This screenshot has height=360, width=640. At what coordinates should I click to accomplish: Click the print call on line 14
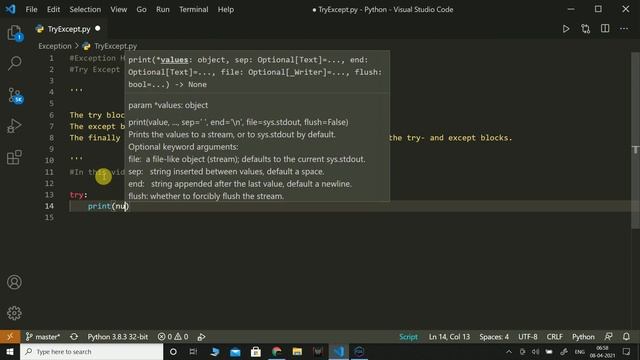tap(99, 206)
